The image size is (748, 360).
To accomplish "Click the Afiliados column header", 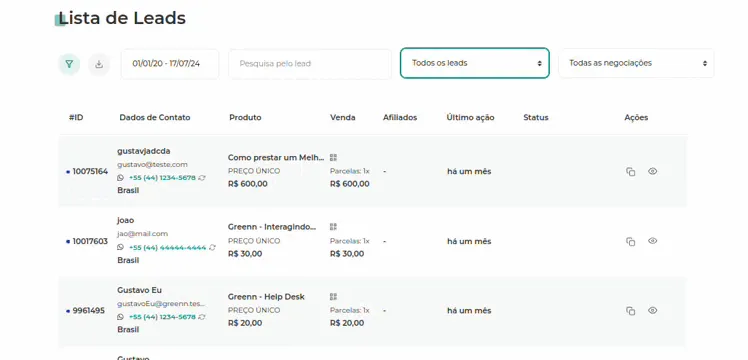I will pyautogui.click(x=400, y=117).
